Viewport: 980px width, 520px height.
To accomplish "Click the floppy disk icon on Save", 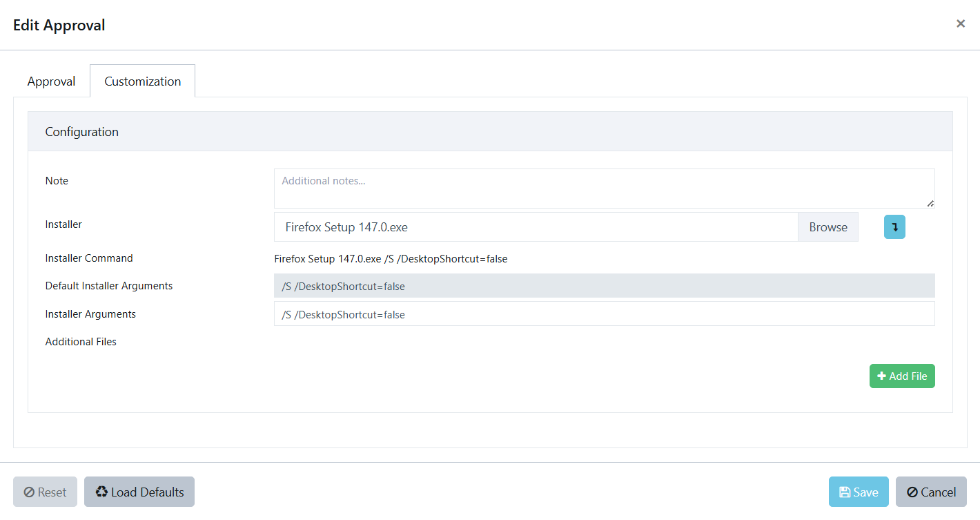I will tap(845, 492).
